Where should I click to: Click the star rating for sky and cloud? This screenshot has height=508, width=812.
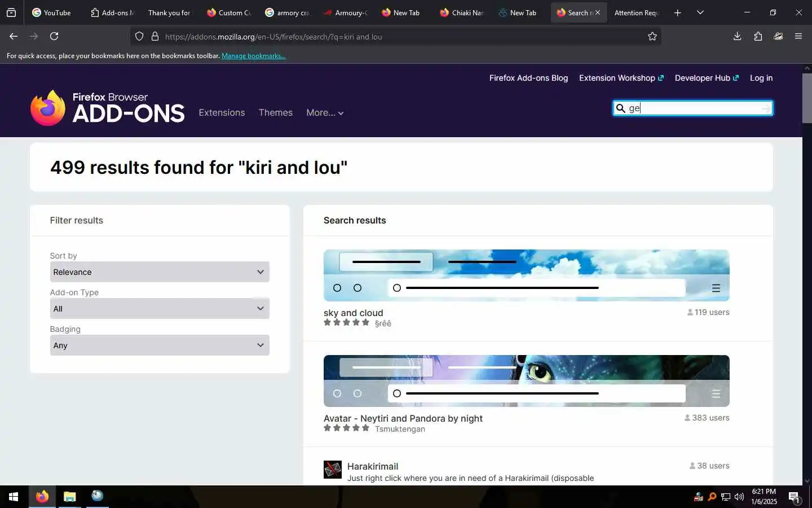(x=346, y=323)
